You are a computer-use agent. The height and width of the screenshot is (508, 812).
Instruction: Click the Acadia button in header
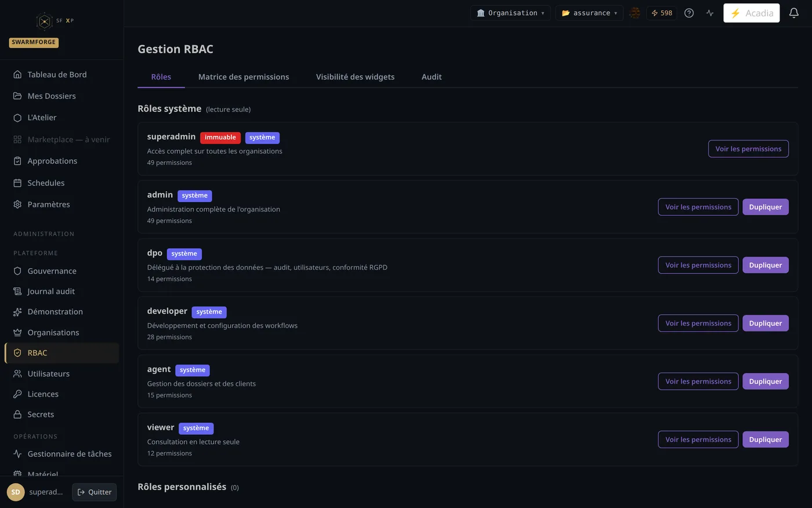(x=752, y=13)
